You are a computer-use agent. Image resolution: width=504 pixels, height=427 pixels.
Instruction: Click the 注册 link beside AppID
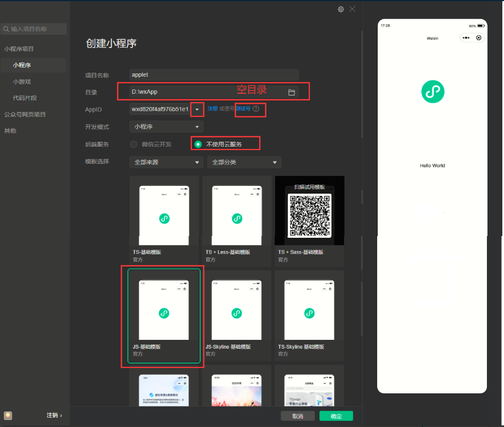(x=212, y=109)
